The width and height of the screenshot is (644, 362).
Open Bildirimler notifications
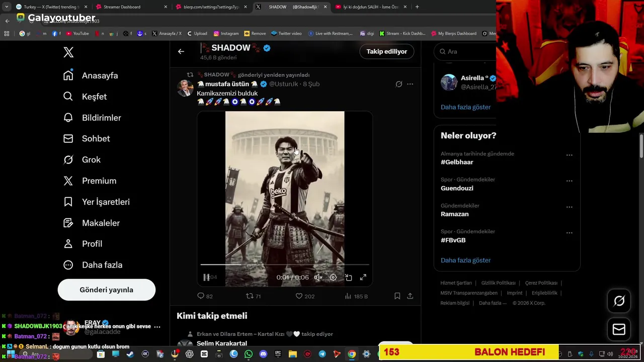click(92, 118)
